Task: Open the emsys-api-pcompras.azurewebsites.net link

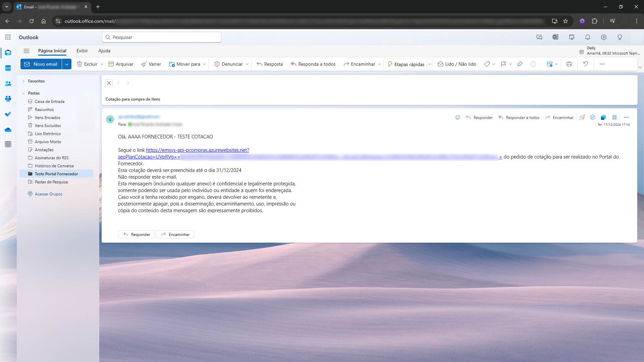Action: coord(198,150)
